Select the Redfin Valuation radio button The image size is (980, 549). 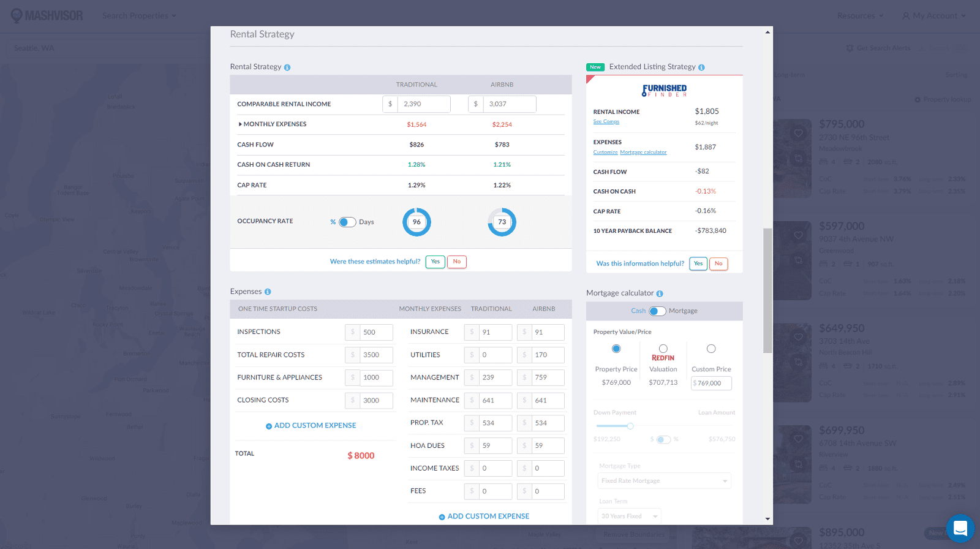pyautogui.click(x=663, y=349)
